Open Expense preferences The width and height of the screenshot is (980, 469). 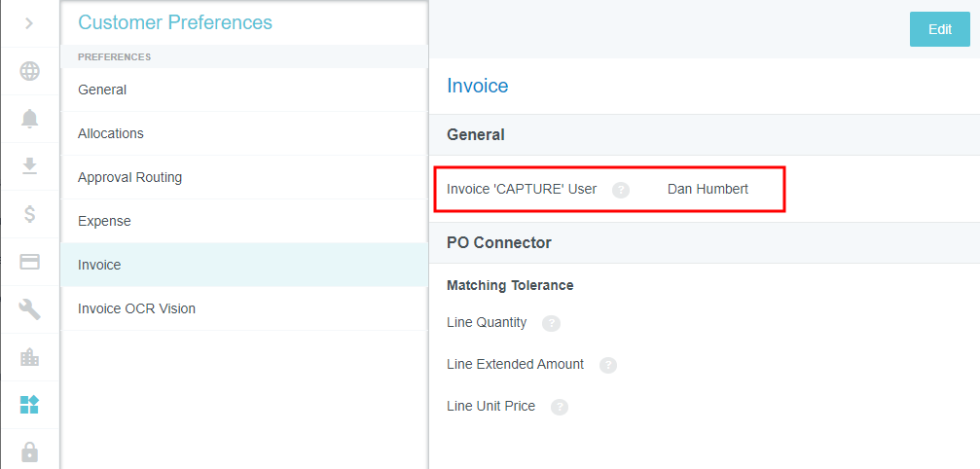pyautogui.click(x=104, y=221)
